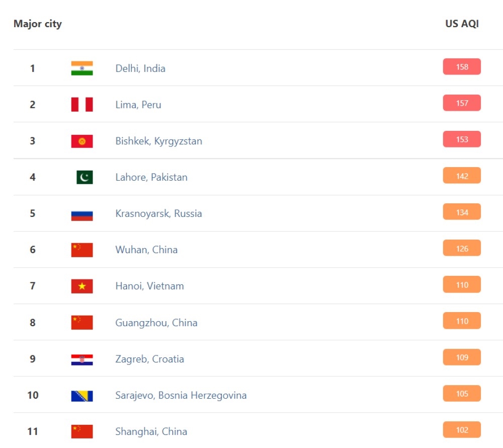The height and width of the screenshot is (448, 503).
Task: Click the Pakistan flag icon
Action: point(85,177)
